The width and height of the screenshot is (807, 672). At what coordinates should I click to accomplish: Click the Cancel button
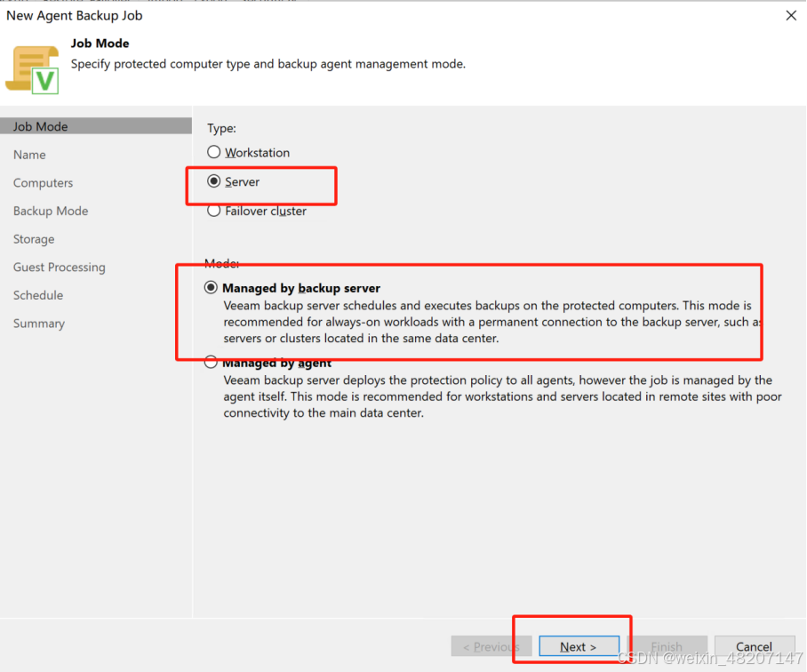(754, 646)
